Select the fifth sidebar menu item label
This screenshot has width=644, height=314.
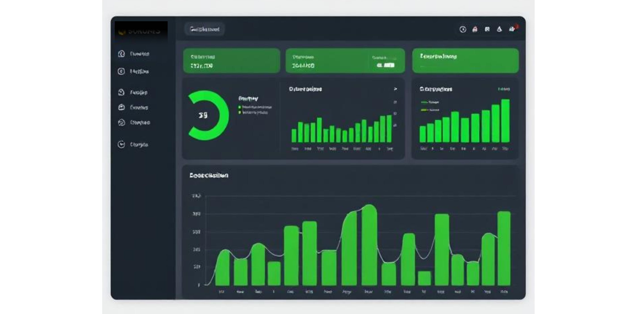pos(140,123)
